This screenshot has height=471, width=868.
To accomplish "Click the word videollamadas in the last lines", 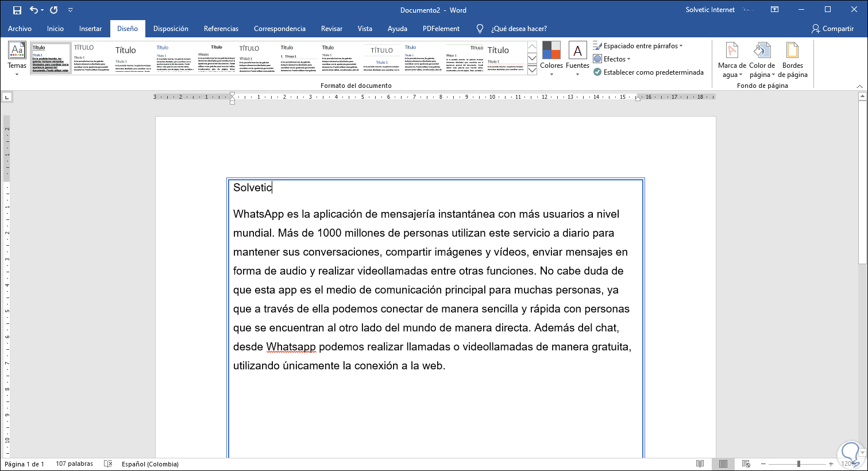I will [x=497, y=347].
